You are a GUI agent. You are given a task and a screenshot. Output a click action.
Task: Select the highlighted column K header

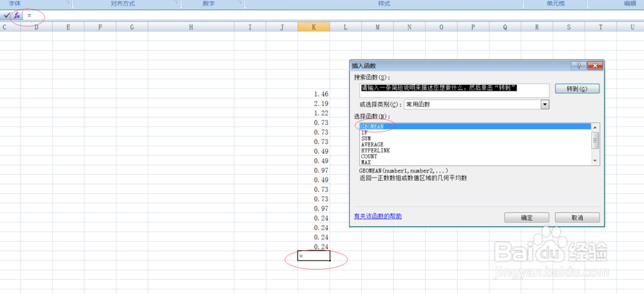[314, 27]
